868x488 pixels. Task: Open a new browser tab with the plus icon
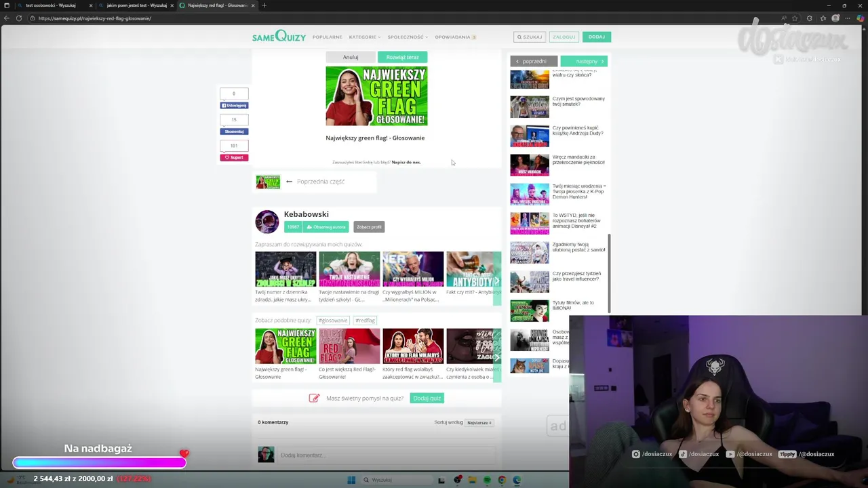264,5
